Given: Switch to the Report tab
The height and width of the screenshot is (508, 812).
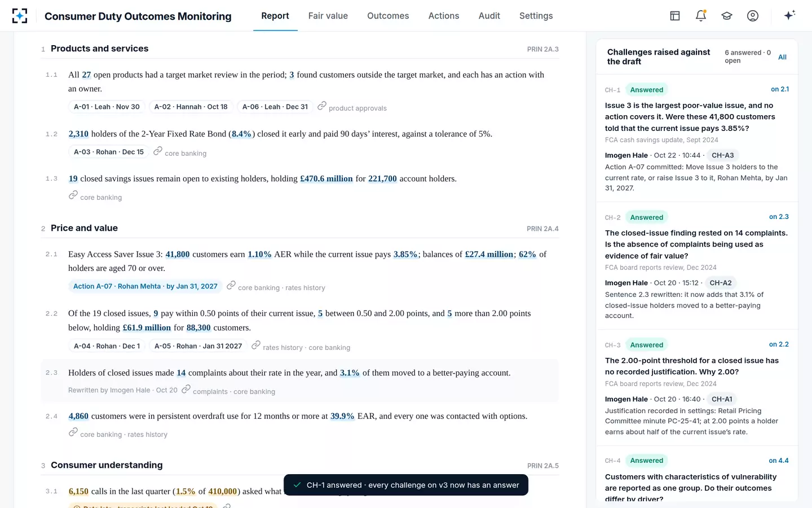Looking at the screenshot, I should click(x=275, y=16).
